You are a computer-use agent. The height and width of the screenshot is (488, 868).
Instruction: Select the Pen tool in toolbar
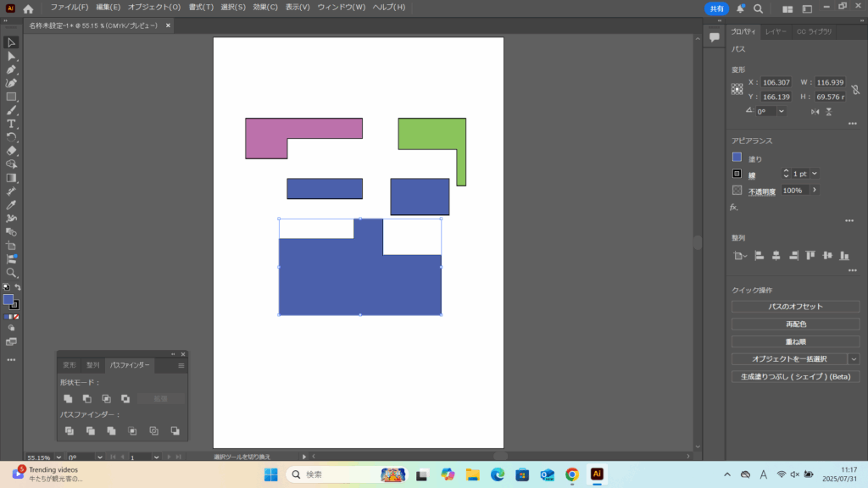(x=12, y=69)
